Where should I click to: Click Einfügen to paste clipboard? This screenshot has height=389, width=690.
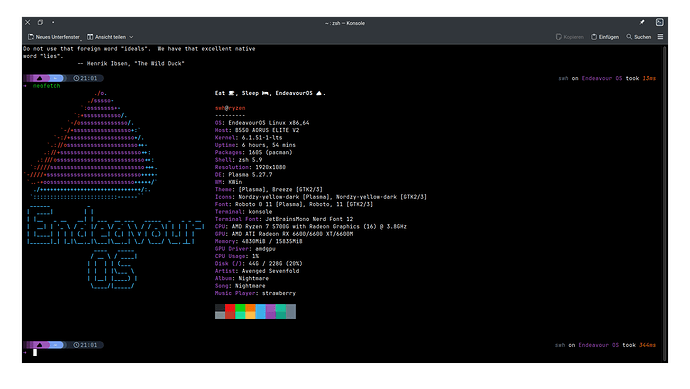coord(605,37)
